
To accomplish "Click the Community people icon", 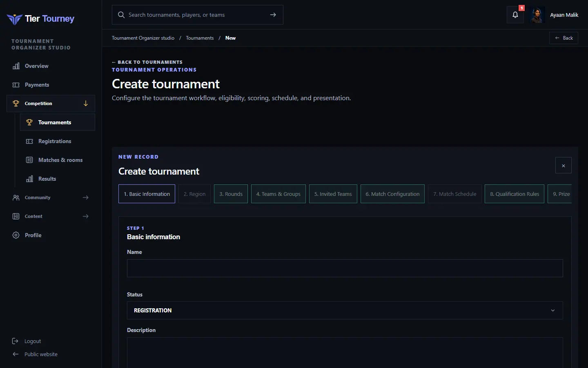I will (x=16, y=197).
